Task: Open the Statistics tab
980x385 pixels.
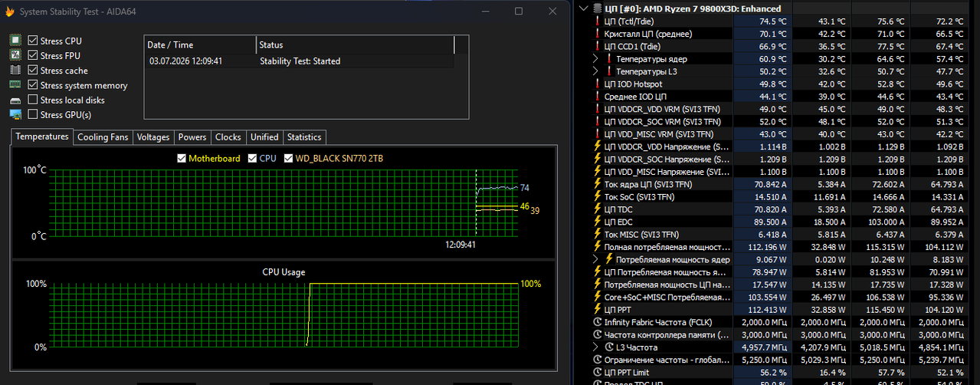Action: [304, 137]
